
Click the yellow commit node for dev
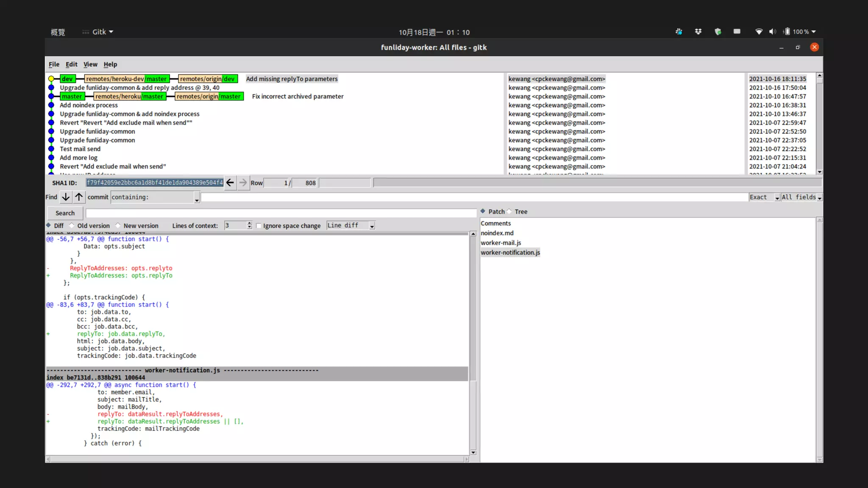click(x=51, y=79)
